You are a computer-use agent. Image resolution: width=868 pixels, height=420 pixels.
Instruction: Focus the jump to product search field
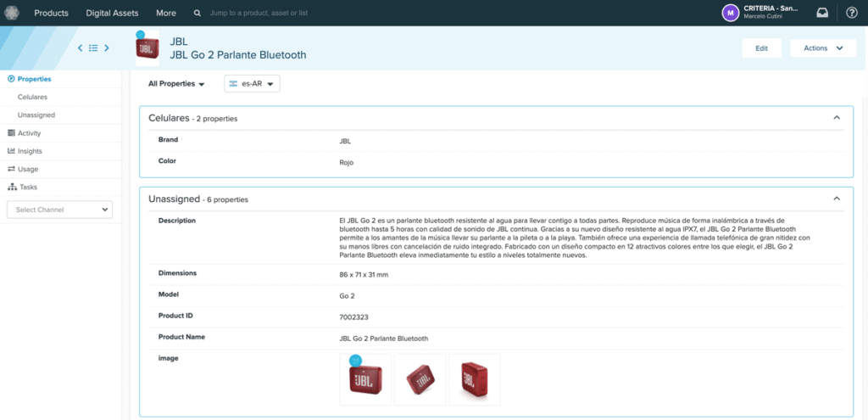[259, 13]
